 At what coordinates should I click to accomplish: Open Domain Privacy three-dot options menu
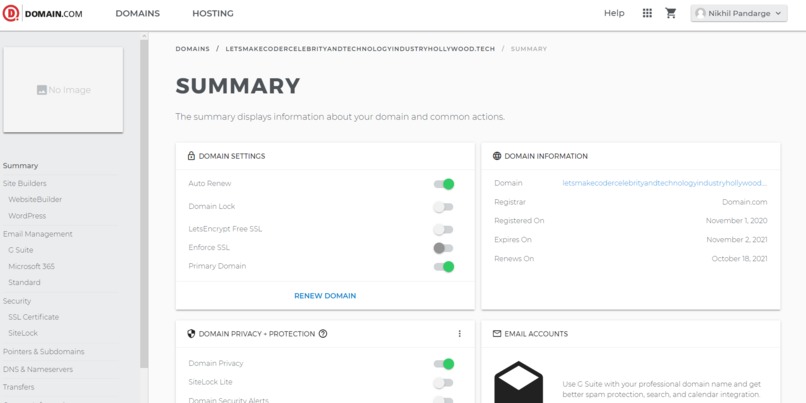(x=460, y=334)
